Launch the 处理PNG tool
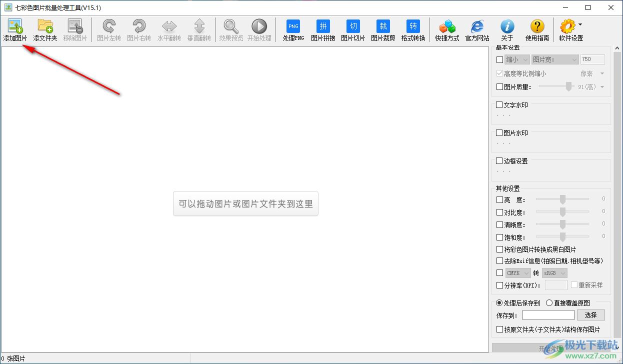Screen dimensions: 623x364 click(x=293, y=26)
